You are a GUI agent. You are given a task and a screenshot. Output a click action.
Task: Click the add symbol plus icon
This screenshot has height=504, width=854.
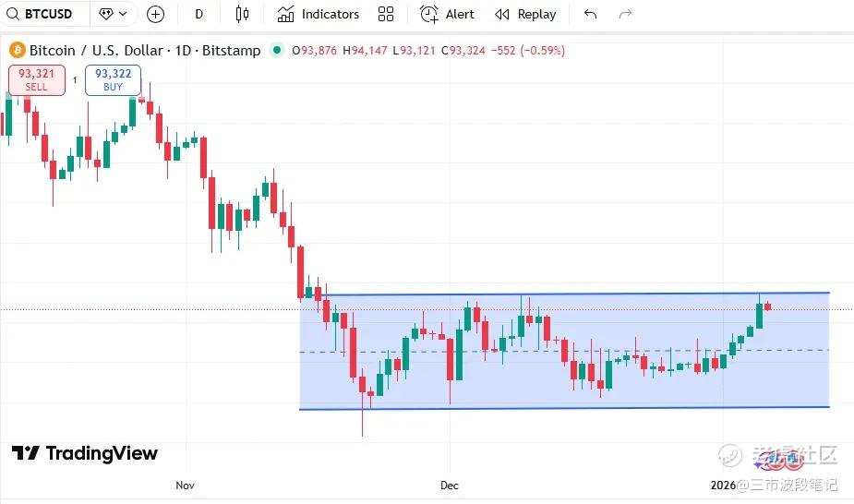tap(155, 14)
